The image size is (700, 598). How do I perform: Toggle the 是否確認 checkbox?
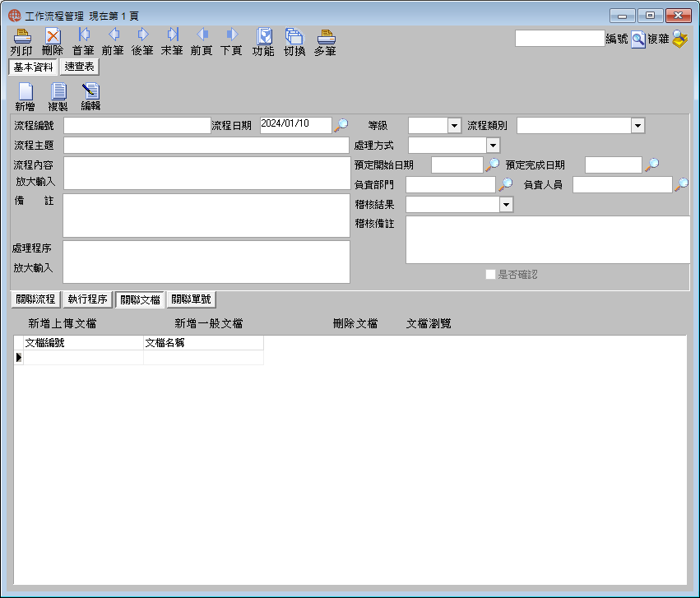490,274
